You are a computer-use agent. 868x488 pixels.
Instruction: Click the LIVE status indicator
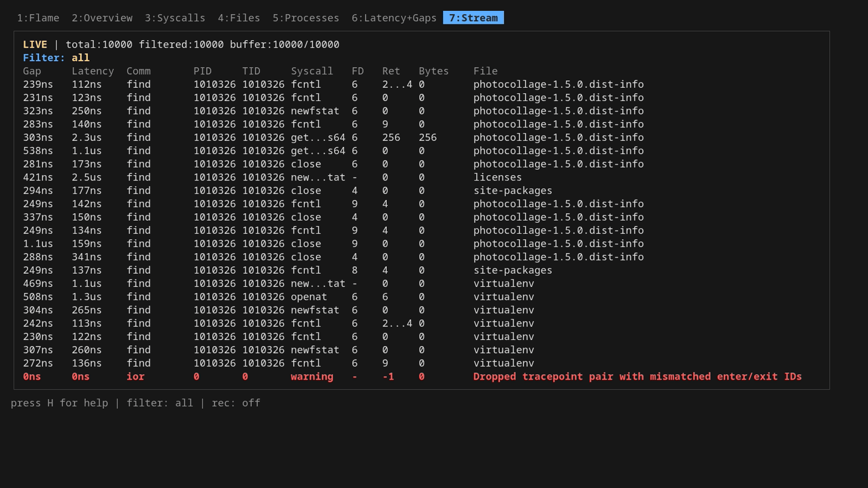pos(35,44)
